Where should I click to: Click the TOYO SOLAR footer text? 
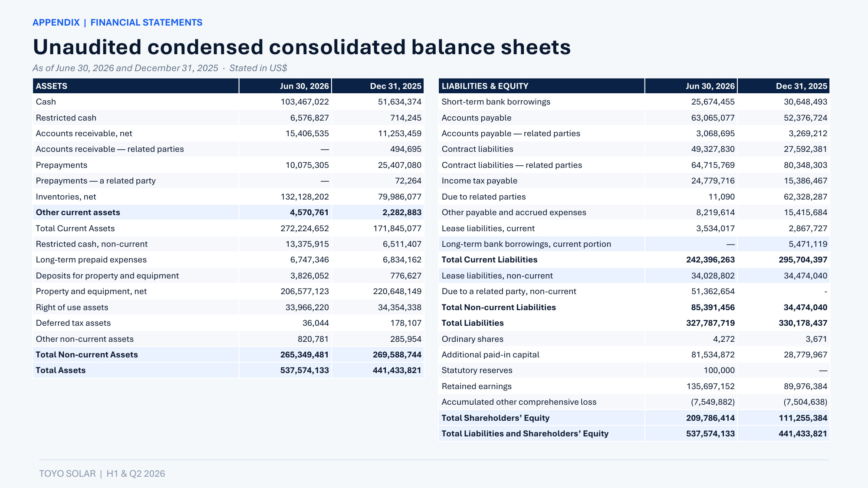pyautogui.click(x=67, y=474)
